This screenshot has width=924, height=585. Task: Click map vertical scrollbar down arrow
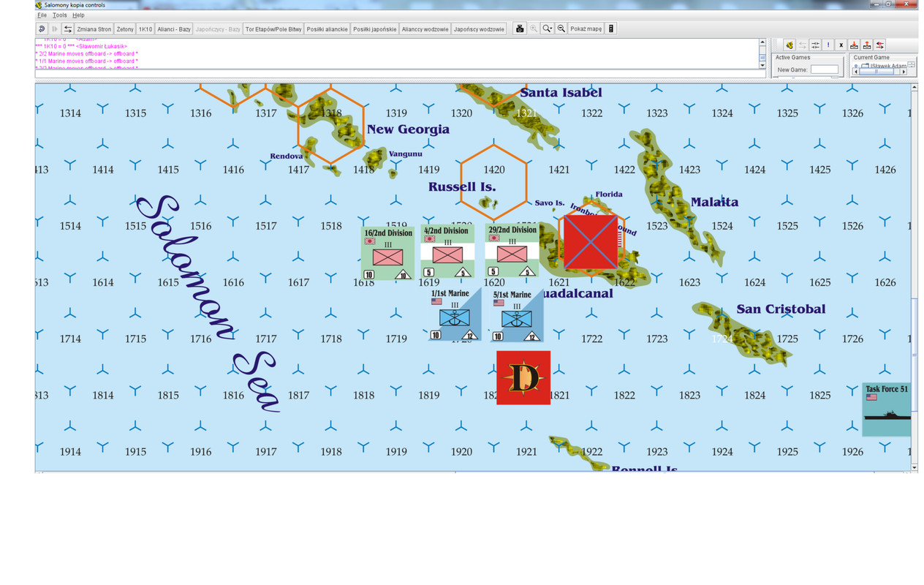coord(914,467)
